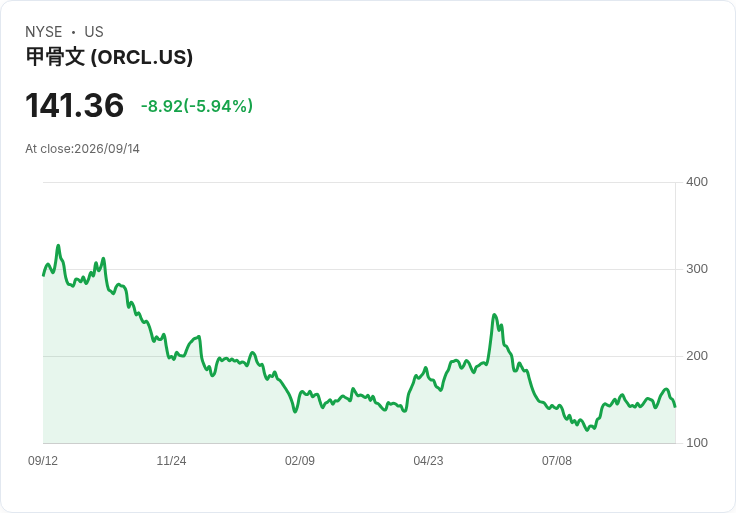Viewport: 736px width, 513px height.
Task: Click the 200 y-axis label
Action: pyautogui.click(x=697, y=356)
